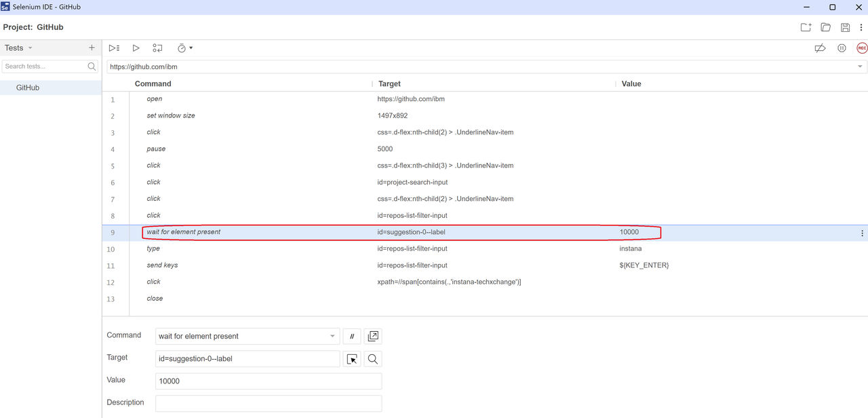The width and height of the screenshot is (868, 418).
Task: Open the test execution speed control
Action: 184,48
